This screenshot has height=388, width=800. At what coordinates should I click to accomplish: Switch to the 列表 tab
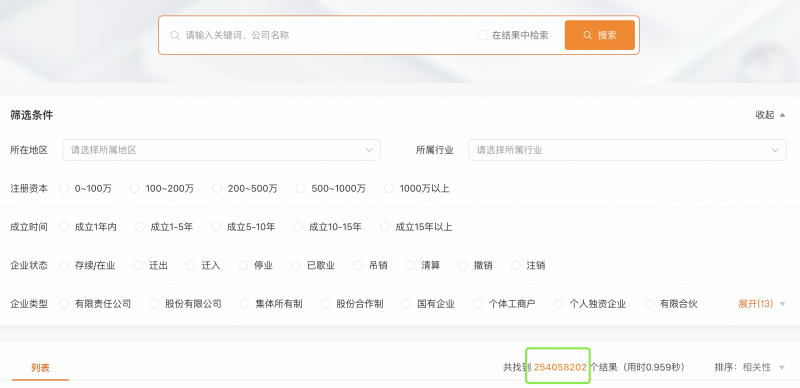point(40,368)
